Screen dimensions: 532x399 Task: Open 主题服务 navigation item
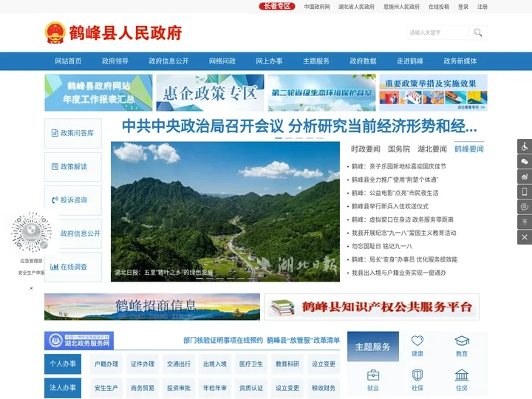[x=316, y=61]
